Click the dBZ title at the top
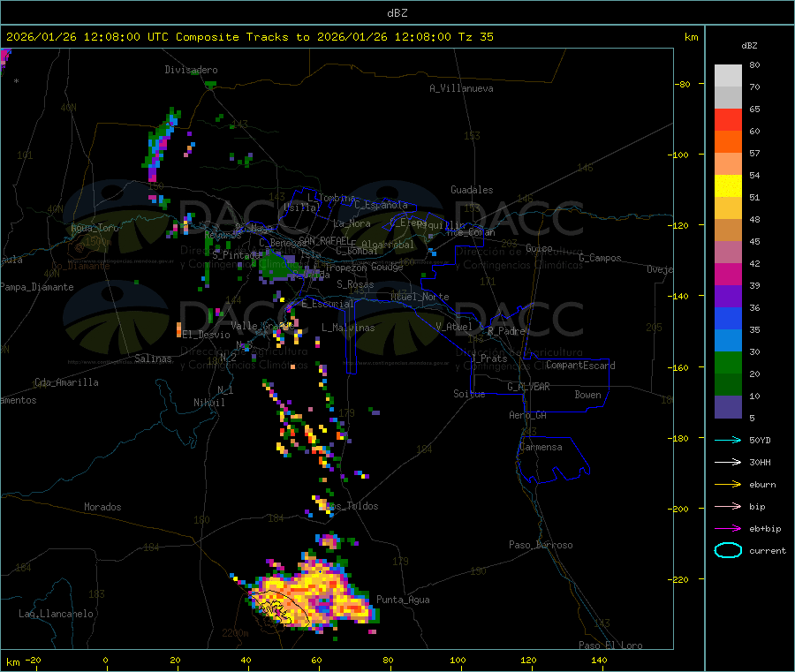This screenshot has width=795, height=672. click(x=397, y=13)
